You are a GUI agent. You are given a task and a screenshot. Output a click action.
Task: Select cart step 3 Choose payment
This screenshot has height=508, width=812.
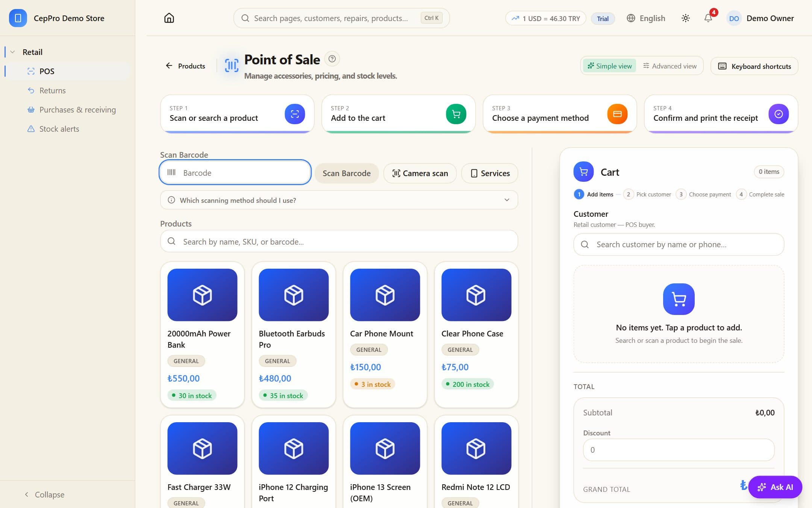click(704, 194)
